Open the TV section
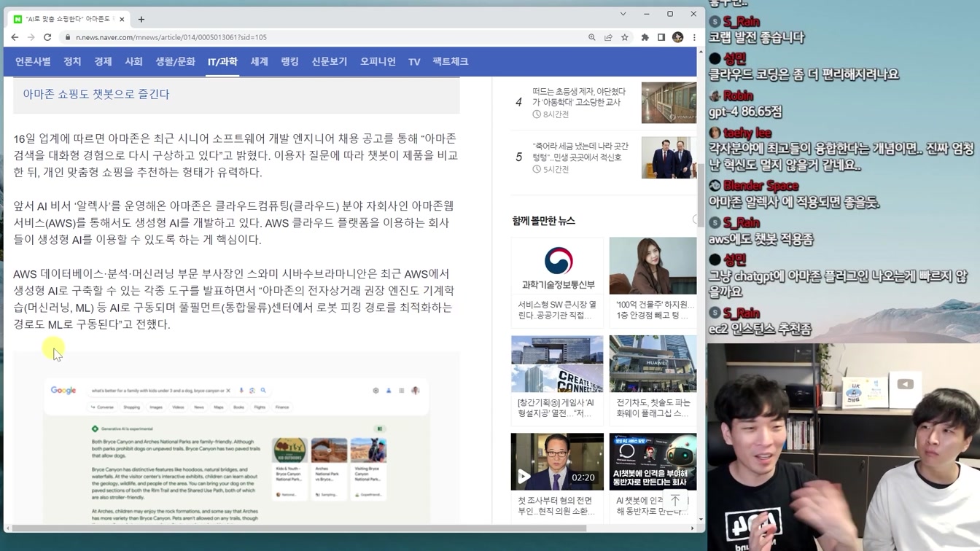Viewport: 980px width, 551px height. pos(414,62)
